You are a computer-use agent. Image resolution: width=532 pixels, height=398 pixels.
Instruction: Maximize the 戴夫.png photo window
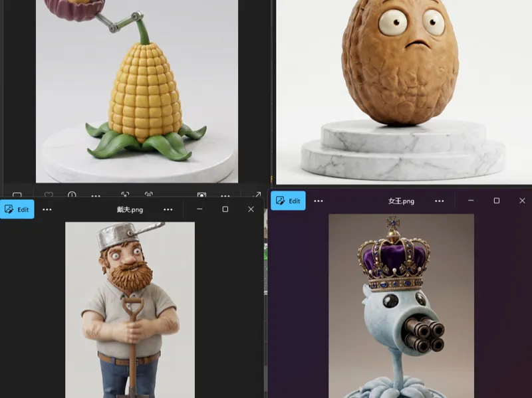[x=225, y=209]
